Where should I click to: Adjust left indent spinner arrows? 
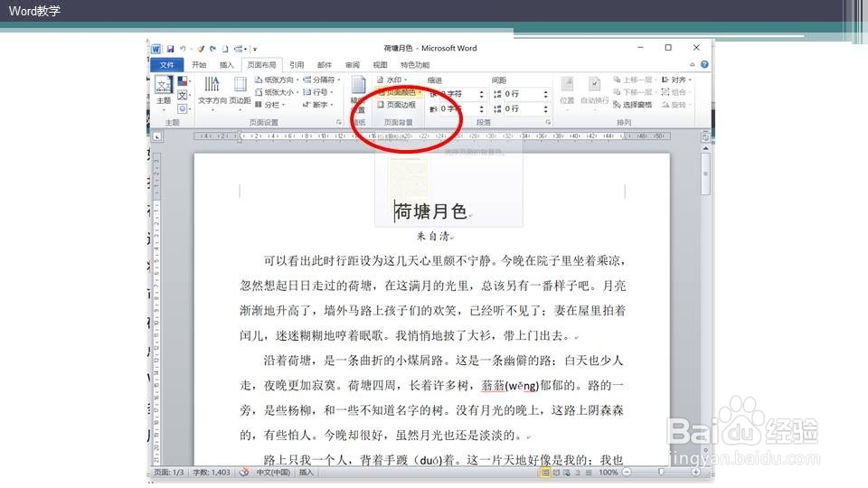pos(482,94)
